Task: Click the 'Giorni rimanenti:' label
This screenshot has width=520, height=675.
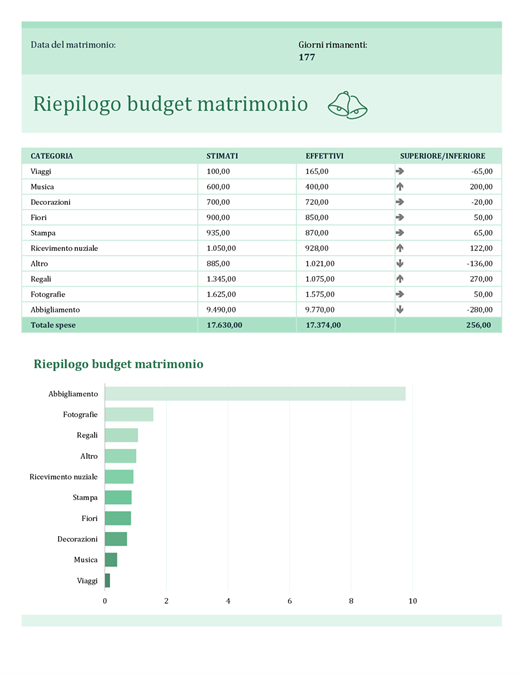Action: (x=333, y=45)
